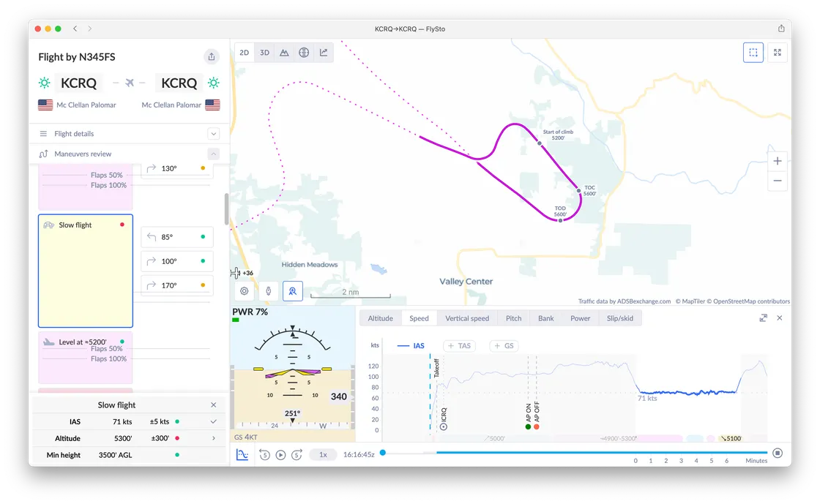Click the target recenter icon on map
The height and width of the screenshot is (504, 820).
[245, 291]
